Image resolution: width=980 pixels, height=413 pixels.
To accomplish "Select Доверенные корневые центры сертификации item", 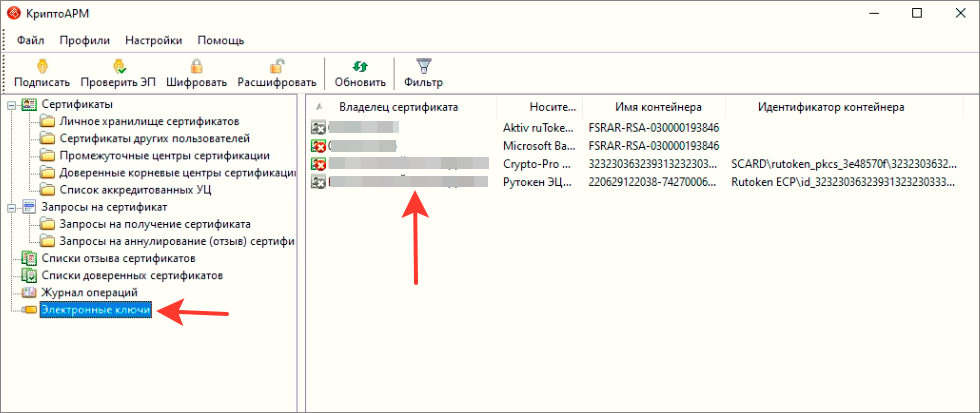I will [177, 172].
